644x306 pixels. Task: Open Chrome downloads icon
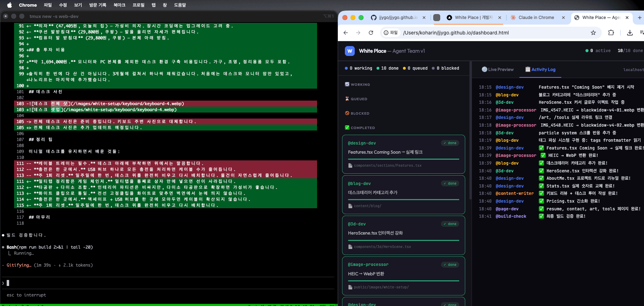pyautogui.click(x=630, y=33)
